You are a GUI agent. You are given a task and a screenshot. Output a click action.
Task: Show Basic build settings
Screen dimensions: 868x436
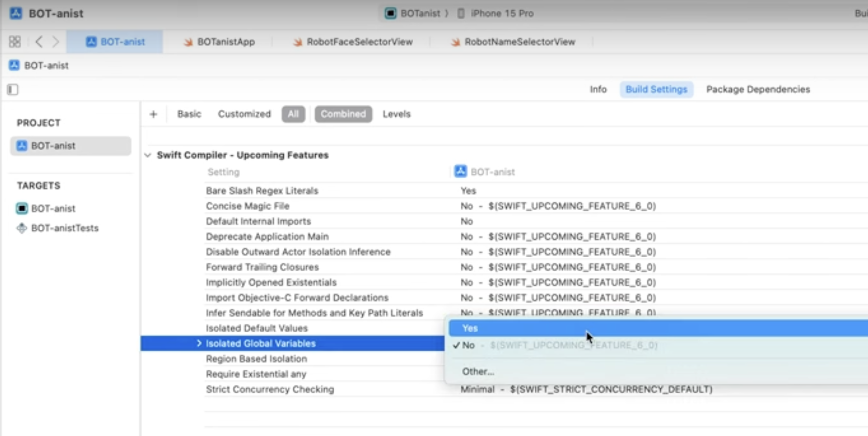[x=189, y=114]
